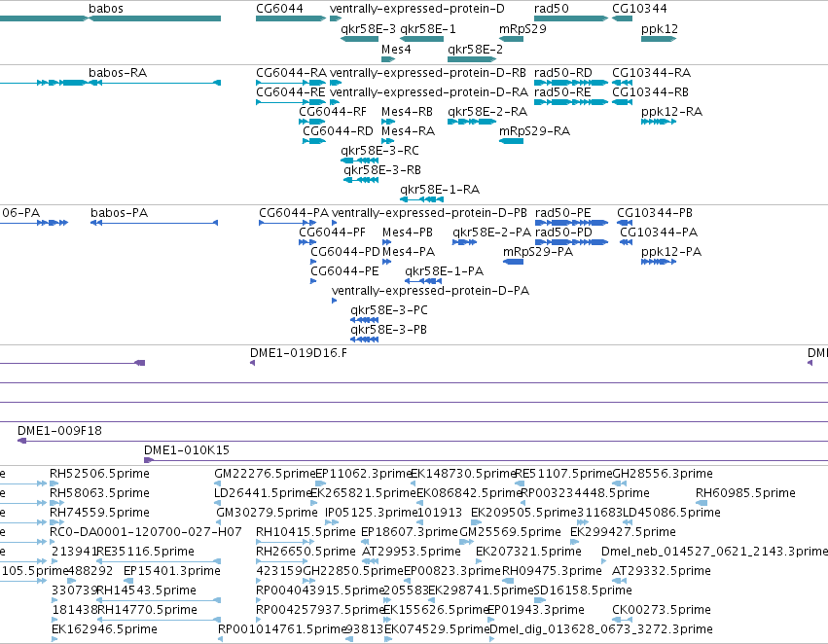Click the RH52506.5prime EST label

(100, 474)
